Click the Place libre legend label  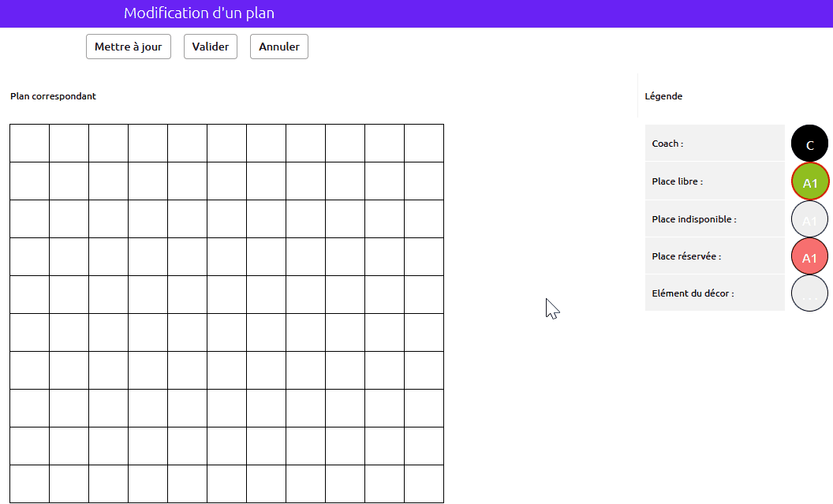(x=677, y=181)
